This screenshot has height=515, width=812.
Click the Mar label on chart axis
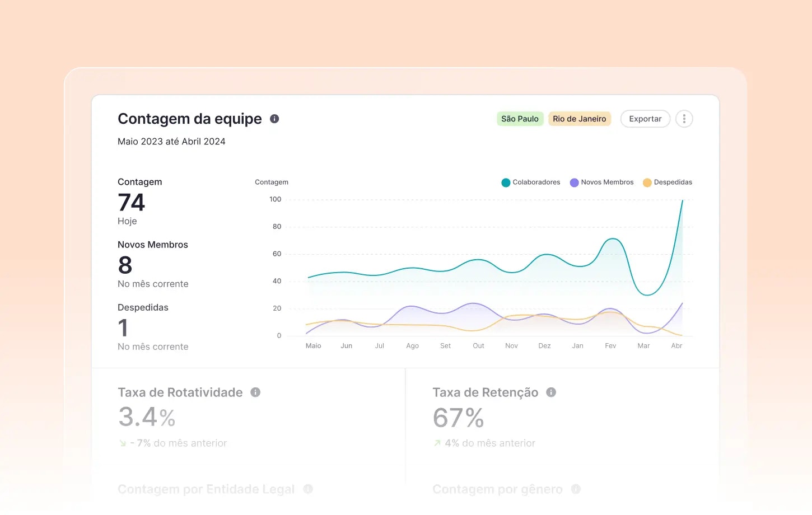coord(643,346)
